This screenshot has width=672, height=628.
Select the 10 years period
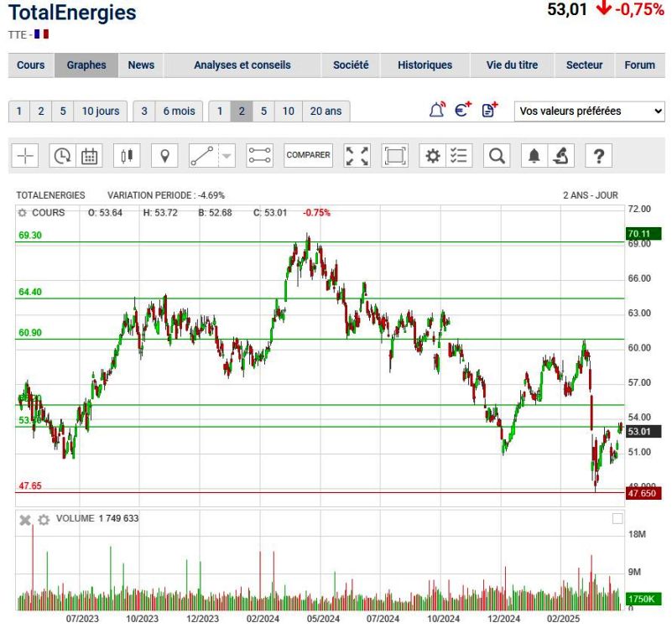coord(289,112)
